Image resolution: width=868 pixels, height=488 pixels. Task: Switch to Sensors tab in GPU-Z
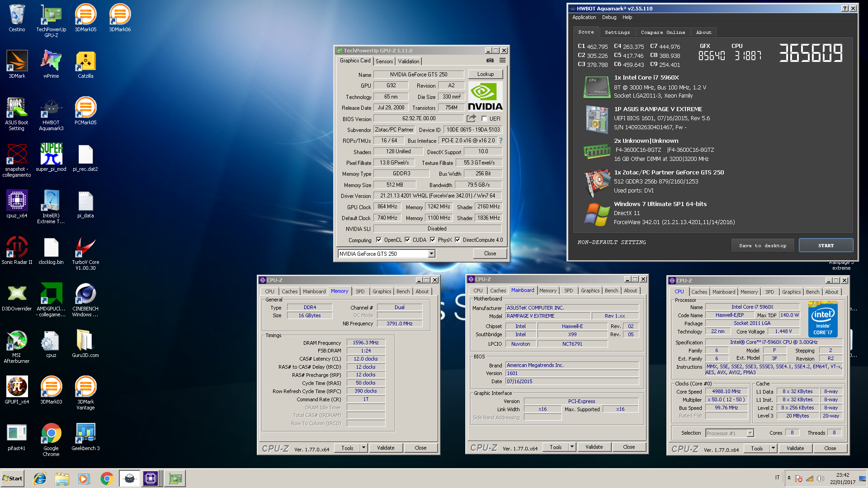384,61
